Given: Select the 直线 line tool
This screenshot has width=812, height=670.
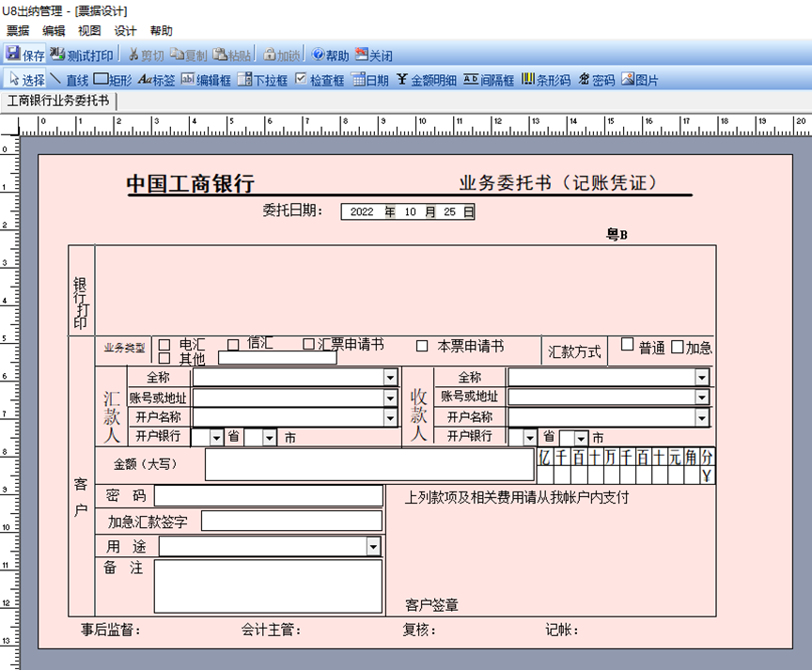Looking at the screenshot, I should coord(70,79).
